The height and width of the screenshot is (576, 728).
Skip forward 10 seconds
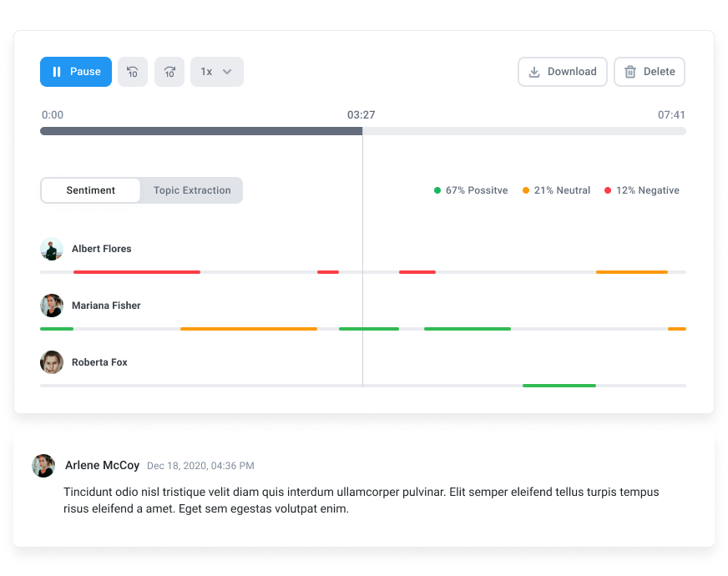tap(169, 72)
